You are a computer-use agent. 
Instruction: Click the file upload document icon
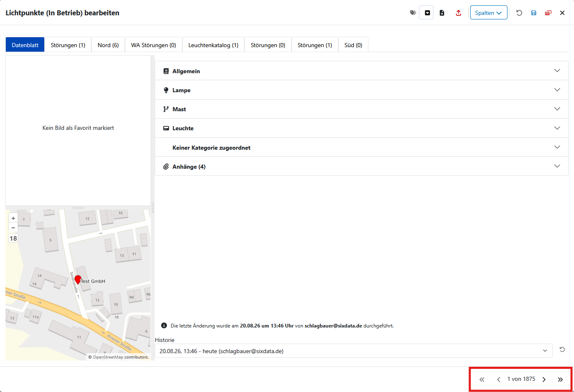click(x=442, y=13)
